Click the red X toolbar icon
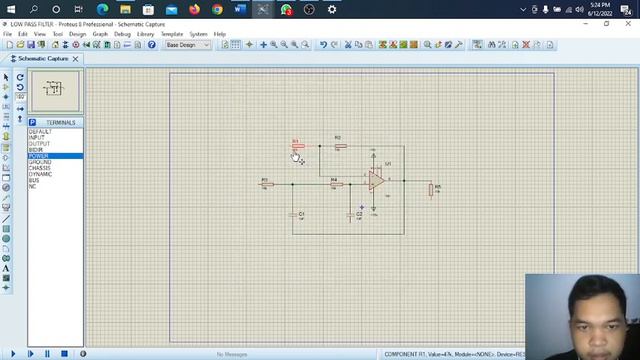This screenshot has width=640, height=360. (x=526, y=45)
